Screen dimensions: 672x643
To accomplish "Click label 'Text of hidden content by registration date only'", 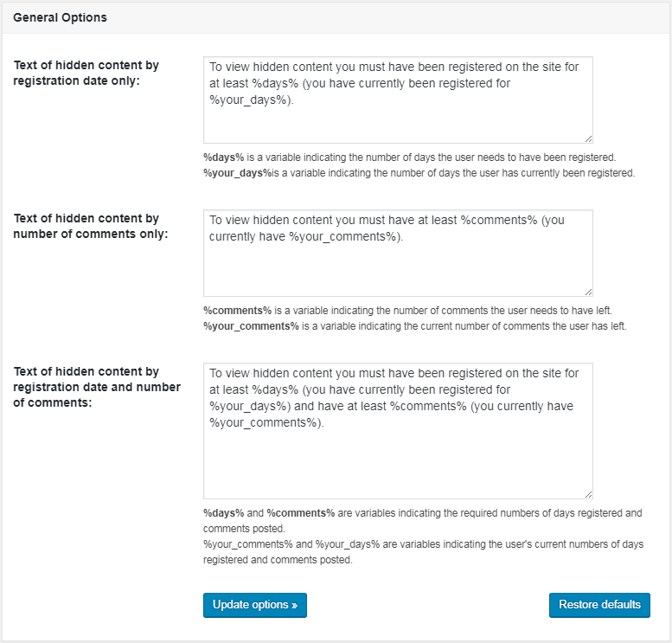I will point(86,73).
